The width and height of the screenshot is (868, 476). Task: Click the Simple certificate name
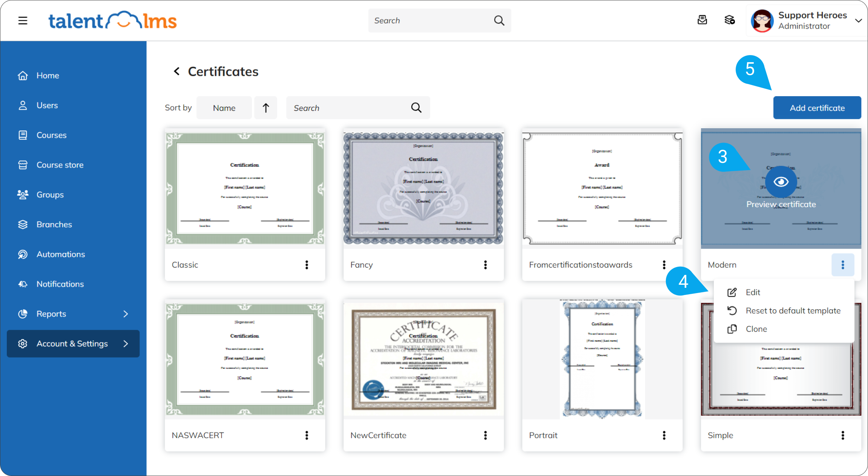click(x=720, y=435)
